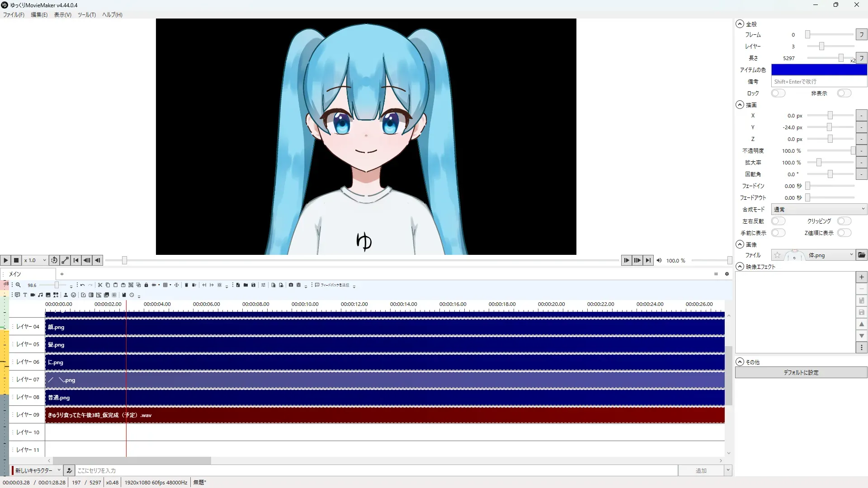Click the lock icon in the timeline toolbar
The image size is (868, 488).
point(146,285)
